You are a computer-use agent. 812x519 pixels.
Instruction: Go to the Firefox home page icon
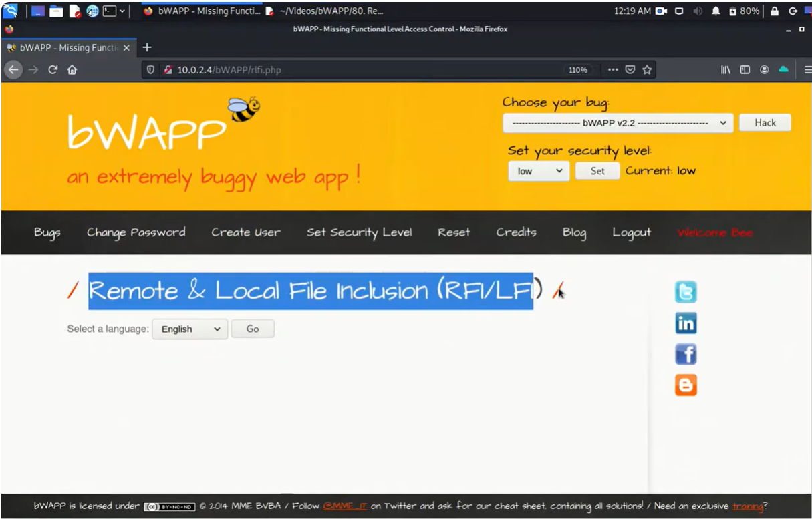72,69
